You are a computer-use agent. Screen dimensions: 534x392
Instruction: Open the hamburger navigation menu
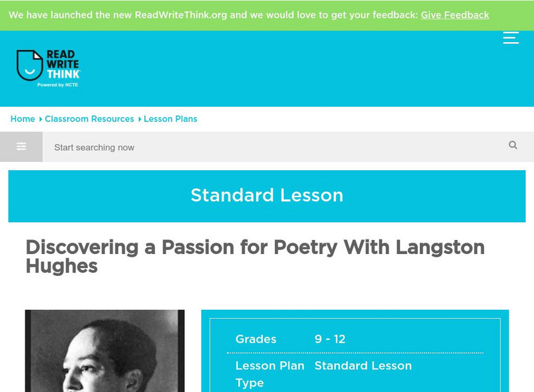click(x=511, y=37)
